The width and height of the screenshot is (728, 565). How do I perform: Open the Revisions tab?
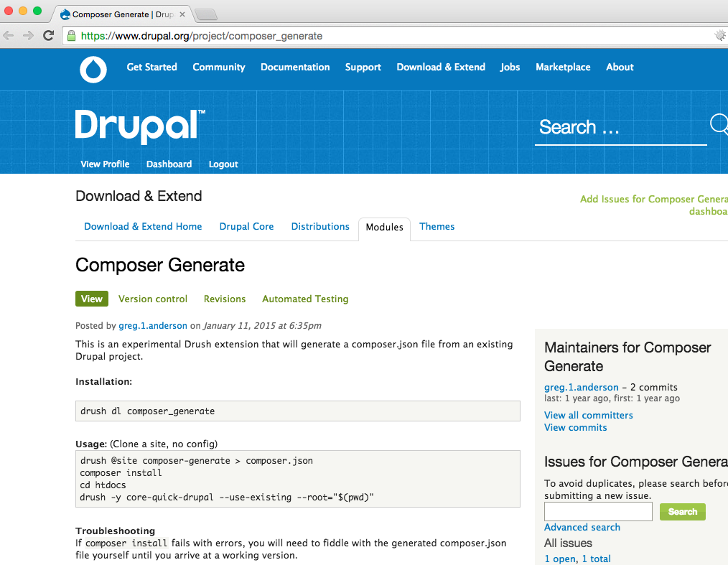point(225,299)
